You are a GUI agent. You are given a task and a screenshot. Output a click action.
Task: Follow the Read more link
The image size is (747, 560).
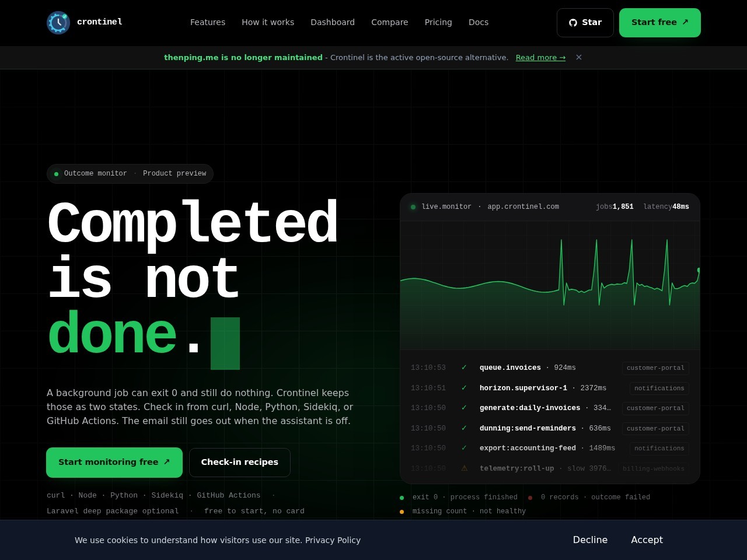(x=540, y=57)
